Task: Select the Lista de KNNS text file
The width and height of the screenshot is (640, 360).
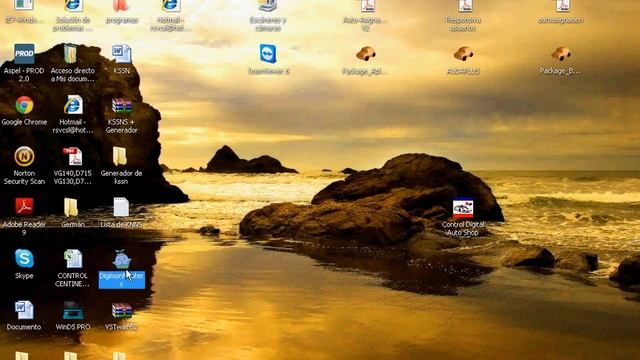Action: (121, 207)
